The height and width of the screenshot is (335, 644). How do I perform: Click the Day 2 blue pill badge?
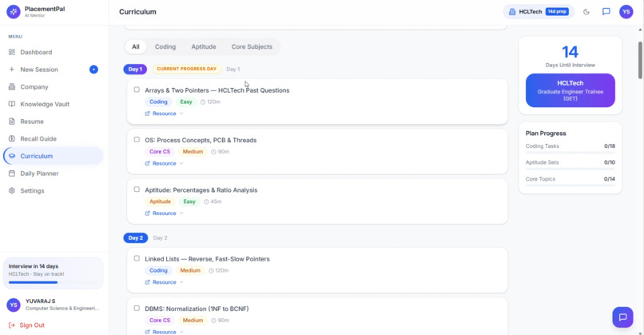[x=136, y=238]
